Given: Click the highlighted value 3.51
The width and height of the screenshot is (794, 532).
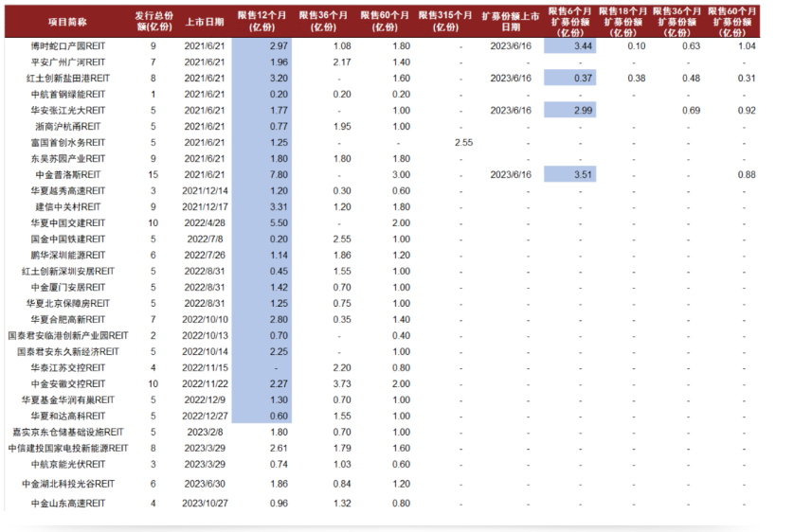Looking at the screenshot, I should click(x=583, y=175).
